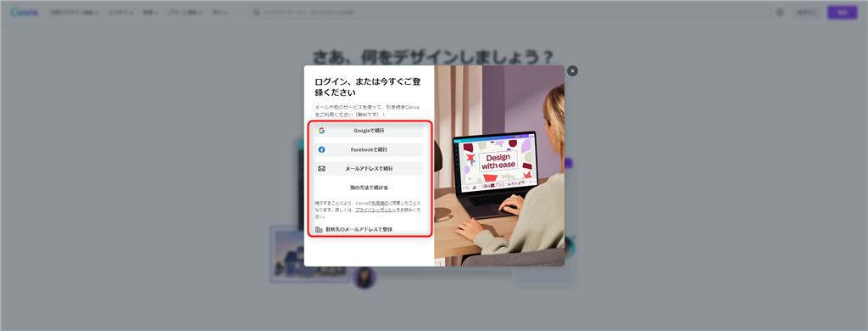The image size is (868, 331).
Task: Open the 学ぶ header menu
Action: pos(220,12)
